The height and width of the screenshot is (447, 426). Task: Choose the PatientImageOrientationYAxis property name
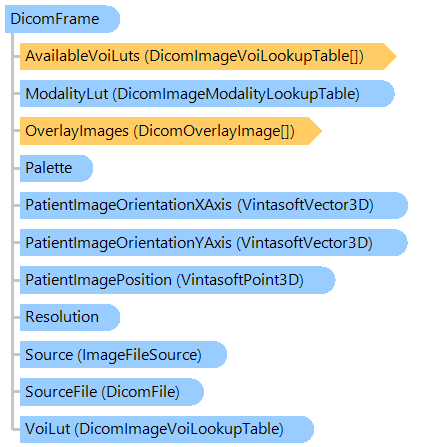tap(128, 243)
